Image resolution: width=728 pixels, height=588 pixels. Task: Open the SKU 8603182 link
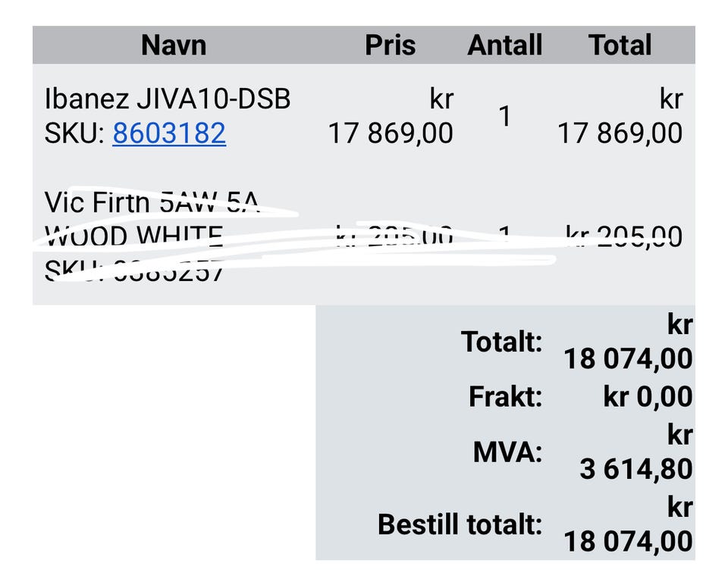coord(169,133)
